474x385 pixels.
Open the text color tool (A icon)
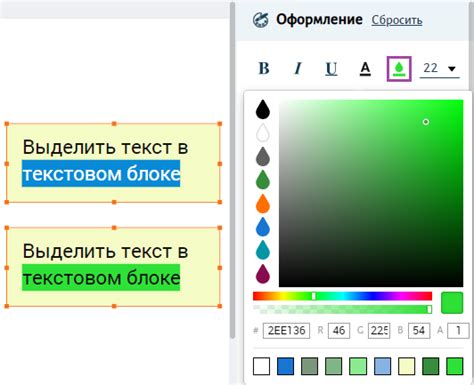point(365,69)
